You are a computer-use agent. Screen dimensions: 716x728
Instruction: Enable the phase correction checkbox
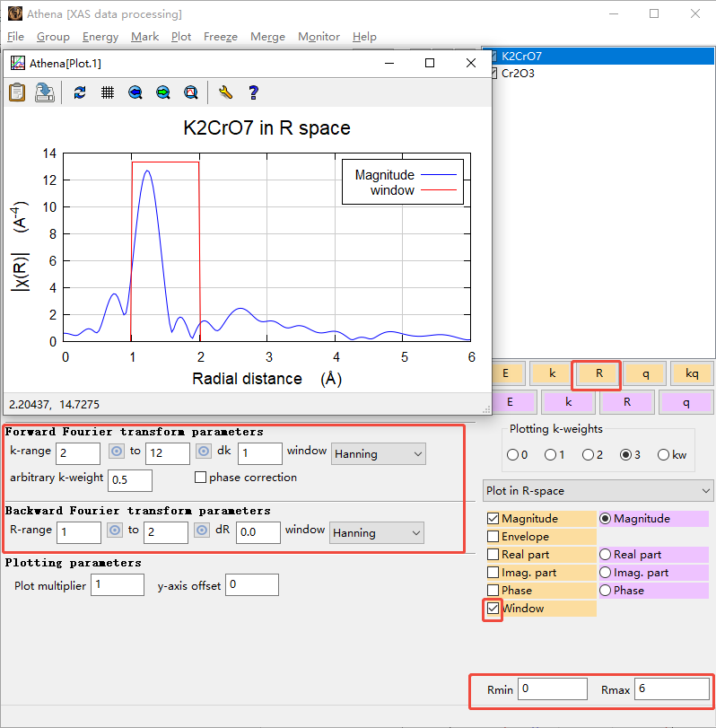(200, 478)
